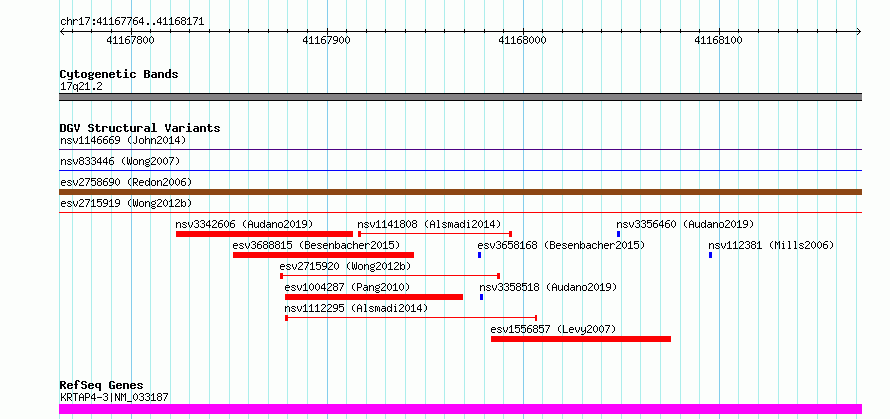Screen dimensions: 890x419
Task: Select the esv2715920 (Wong2012b) variant line
Action: [390, 276]
